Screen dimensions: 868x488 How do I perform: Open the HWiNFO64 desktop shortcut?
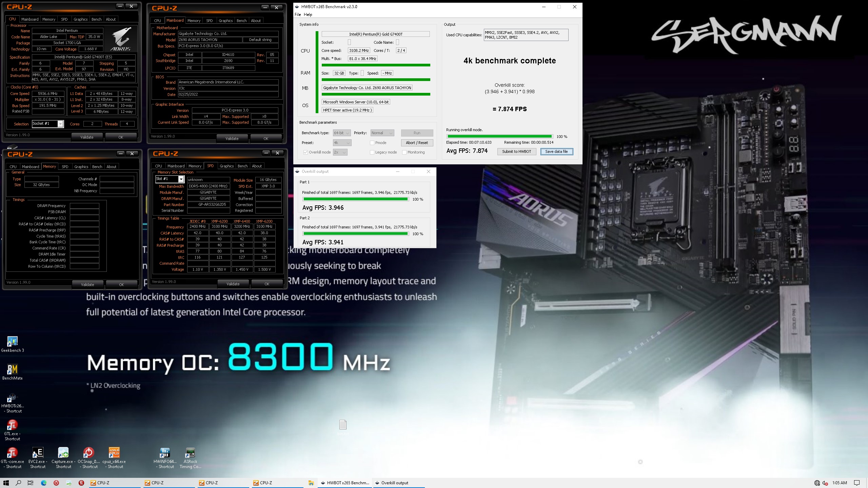coord(165,458)
